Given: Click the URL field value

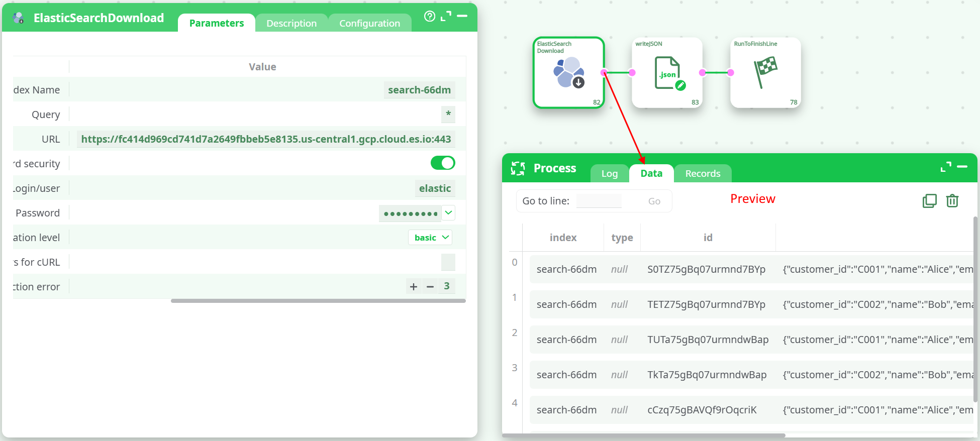Looking at the screenshot, I should click(266, 139).
